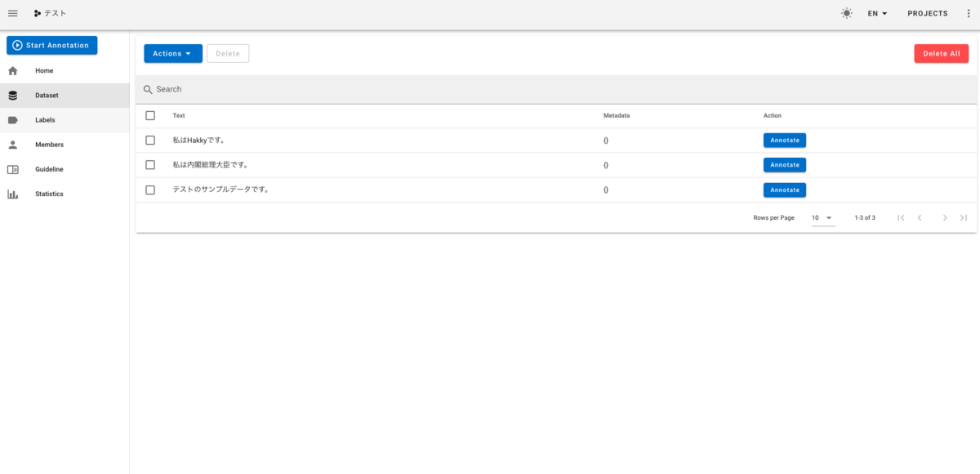The width and height of the screenshot is (980, 474).
Task: Click the red Delete All button
Action: [x=942, y=54]
